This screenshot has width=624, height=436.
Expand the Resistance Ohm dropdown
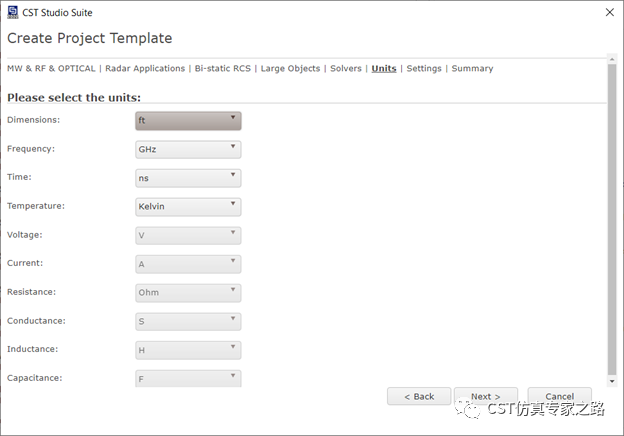(188, 293)
